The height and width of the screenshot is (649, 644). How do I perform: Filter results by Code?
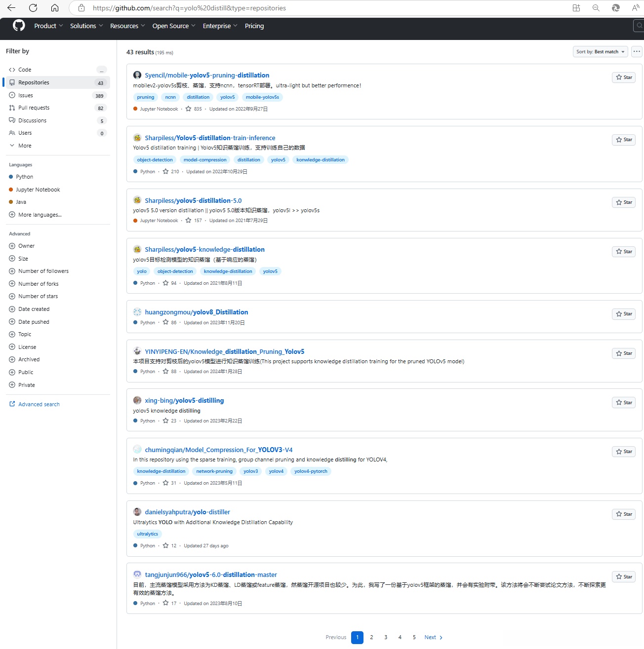pyautogui.click(x=57, y=70)
